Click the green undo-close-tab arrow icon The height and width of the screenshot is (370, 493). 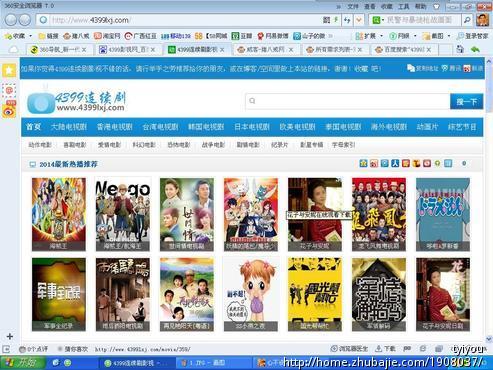pyautogui.click(x=475, y=49)
